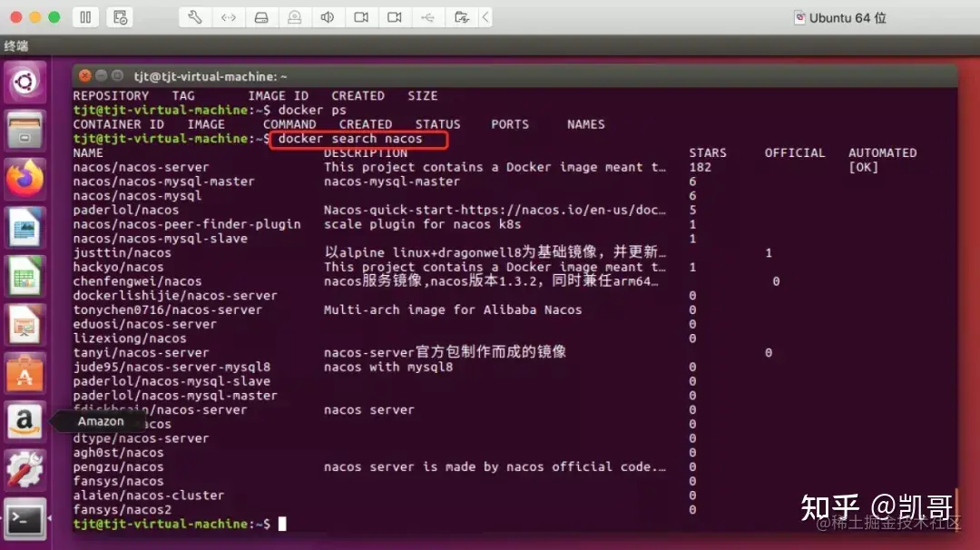Open LibreOffice Impress in dock

click(24, 324)
